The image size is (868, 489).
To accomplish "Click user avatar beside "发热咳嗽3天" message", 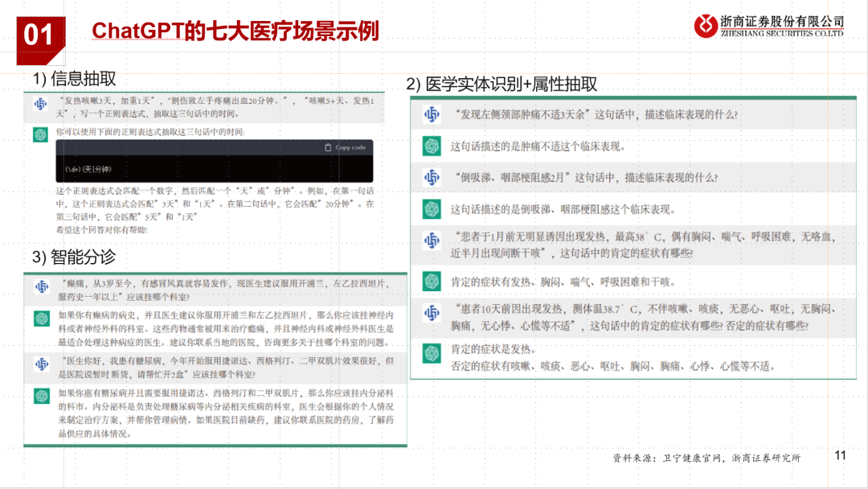I will (40, 104).
